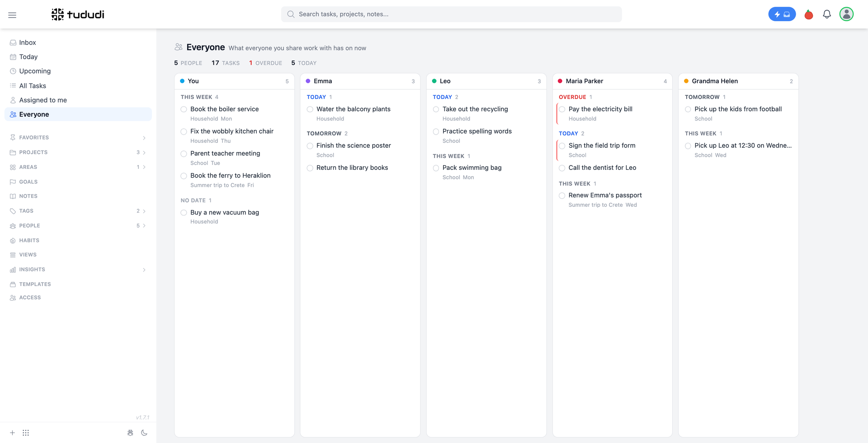
Task: Mark 'Book the boiler service' complete
Action: 184,109
